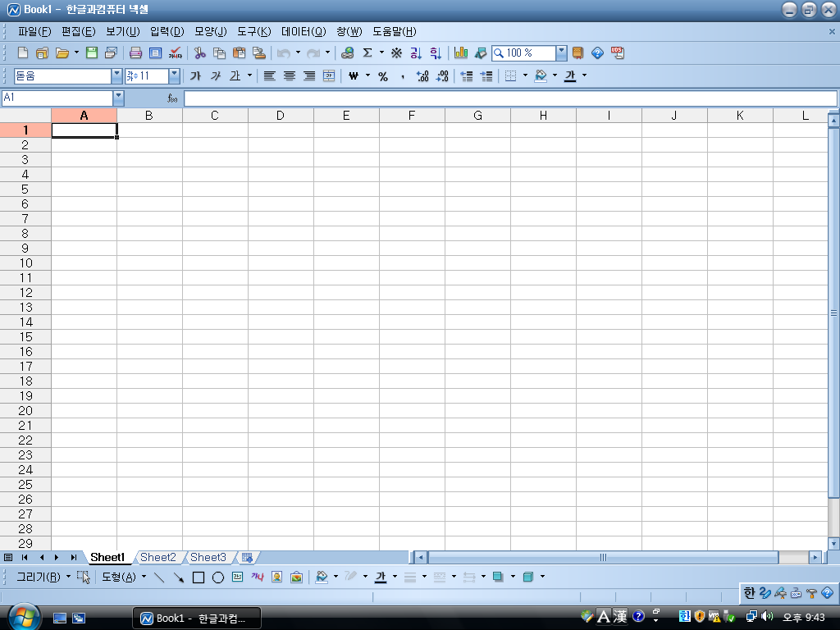Insert a hyperlink via the globe-link icon

[347, 53]
